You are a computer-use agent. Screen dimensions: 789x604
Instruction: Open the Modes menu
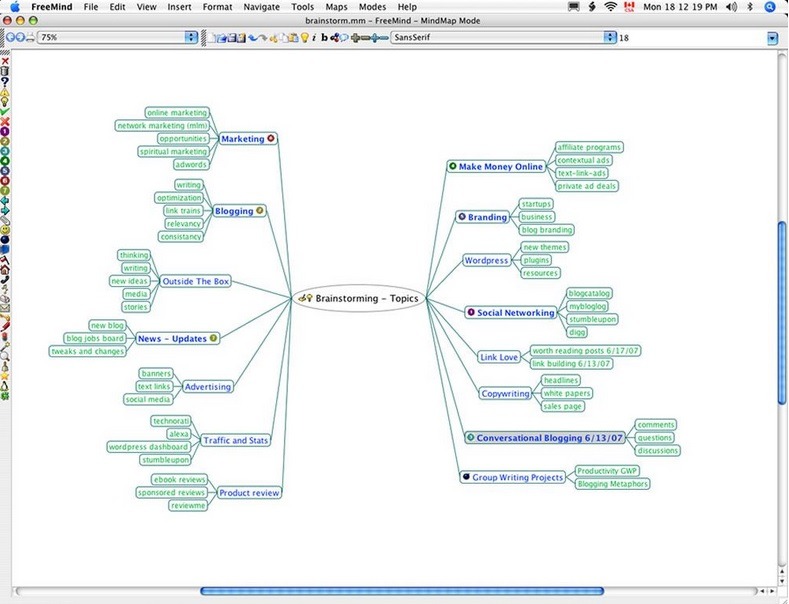372,7
